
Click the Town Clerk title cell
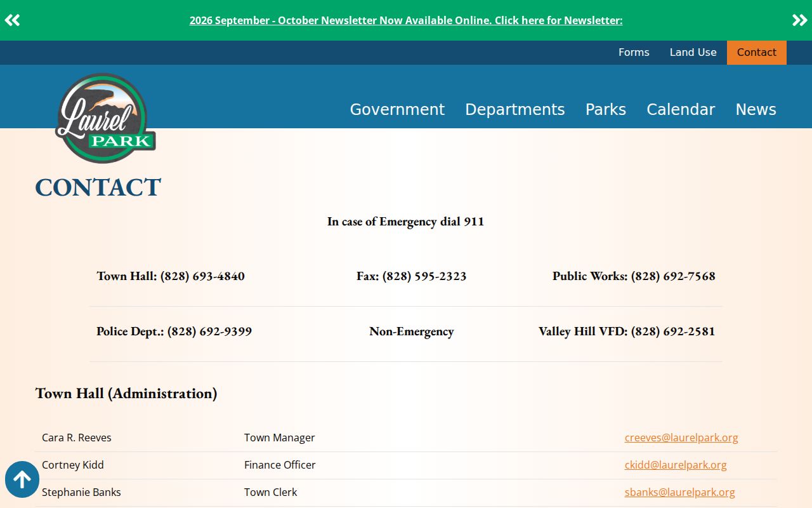click(271, 492)
